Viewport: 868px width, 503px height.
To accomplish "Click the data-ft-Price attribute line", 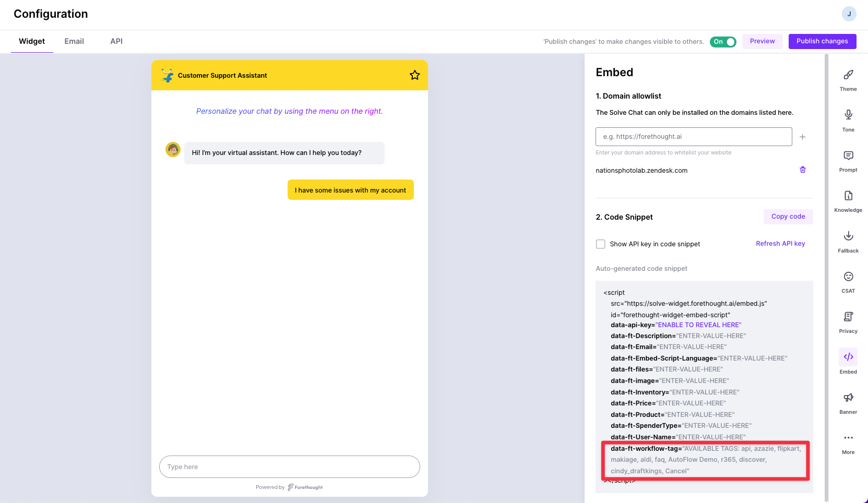I will pos(668,403).
